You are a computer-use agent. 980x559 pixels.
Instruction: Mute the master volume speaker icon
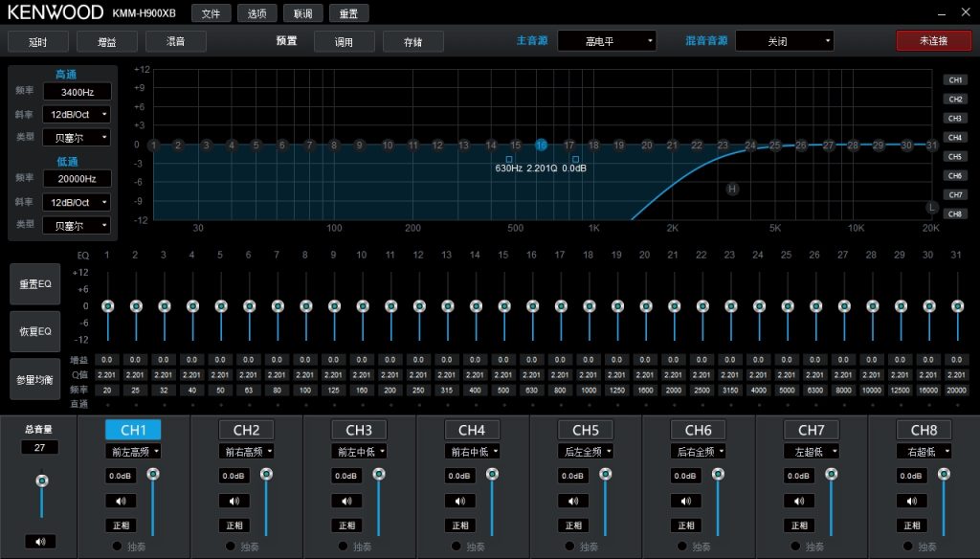click(x=40, y=542)
